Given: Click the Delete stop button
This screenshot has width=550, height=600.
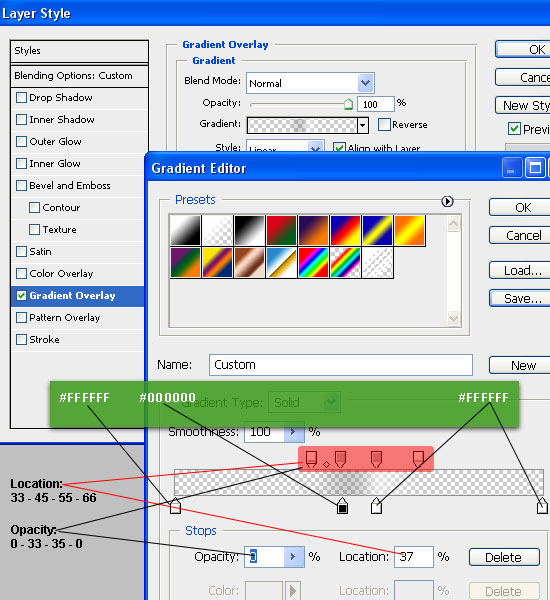Looking at the screenshot, I should [x=504, y=557].
